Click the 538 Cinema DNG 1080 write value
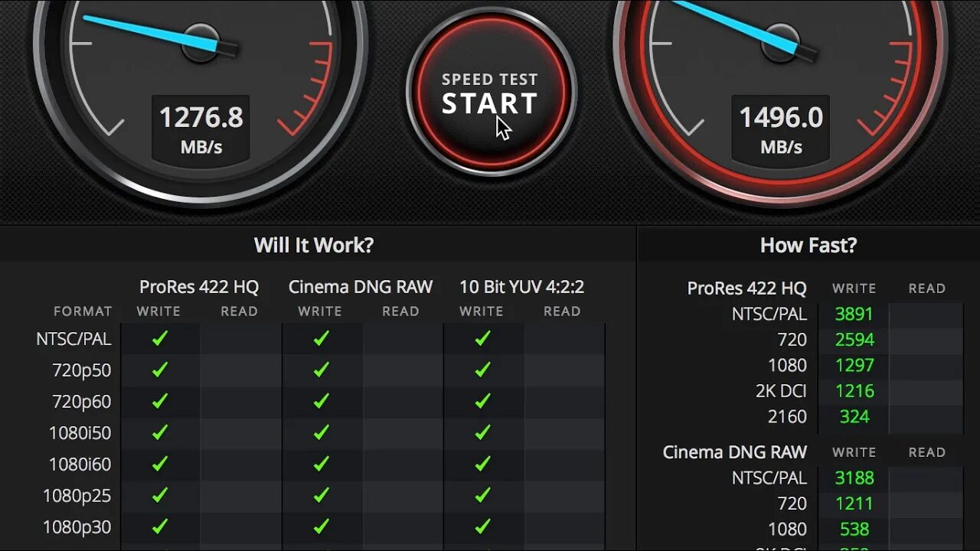 click(x=854, y=529)
